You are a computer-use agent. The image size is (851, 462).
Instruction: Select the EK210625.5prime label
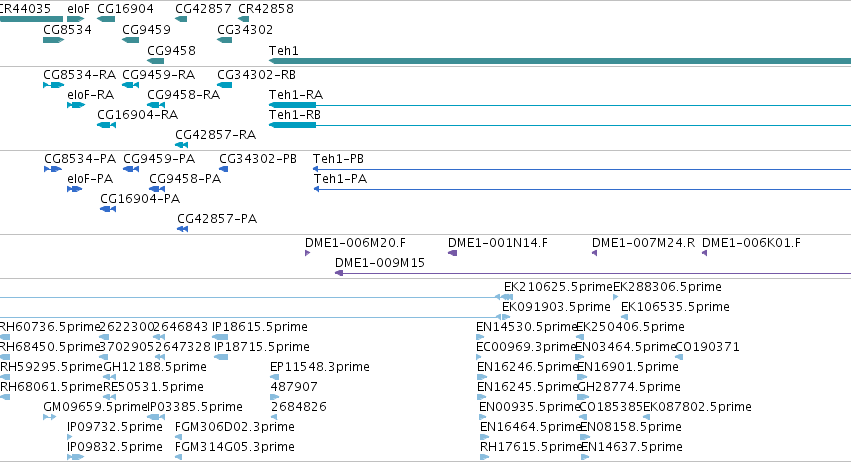coord(558,287)
